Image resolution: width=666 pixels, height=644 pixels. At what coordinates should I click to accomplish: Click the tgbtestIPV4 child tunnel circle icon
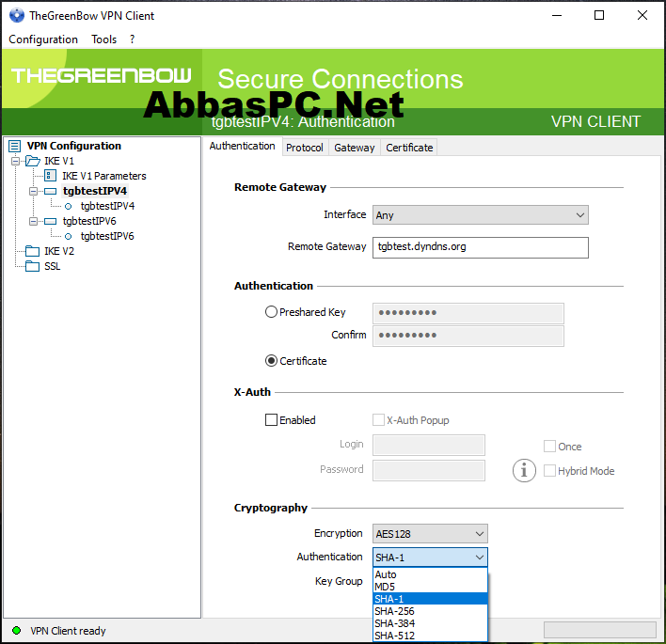pyautogui.click(x=68, y=206)
